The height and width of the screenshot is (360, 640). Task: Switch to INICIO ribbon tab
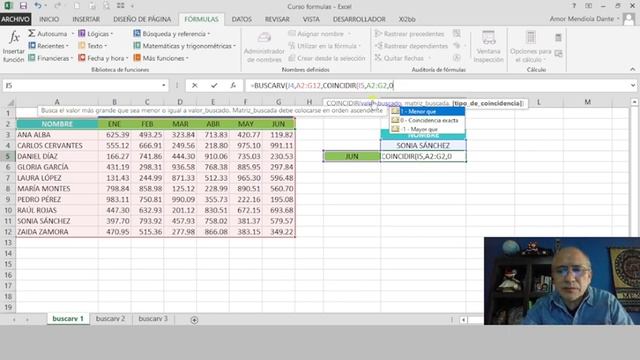49,19
